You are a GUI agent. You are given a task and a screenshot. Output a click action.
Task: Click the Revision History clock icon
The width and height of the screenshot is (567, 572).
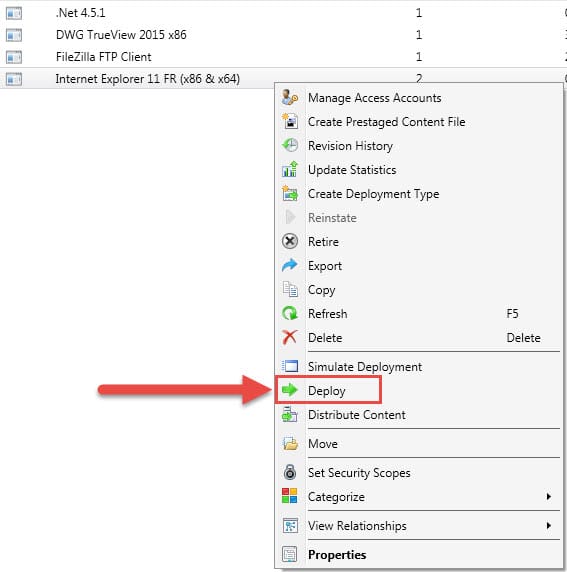[290, 146]
